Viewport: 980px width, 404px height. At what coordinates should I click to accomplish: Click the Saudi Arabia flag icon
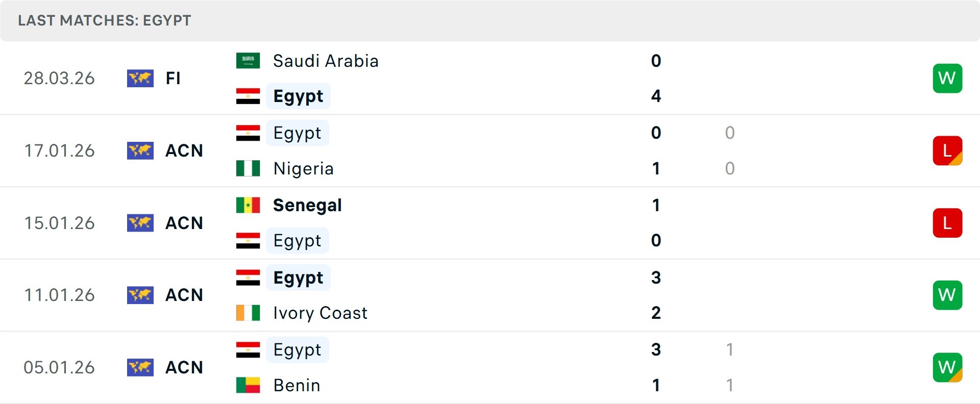tap(248, 61)
